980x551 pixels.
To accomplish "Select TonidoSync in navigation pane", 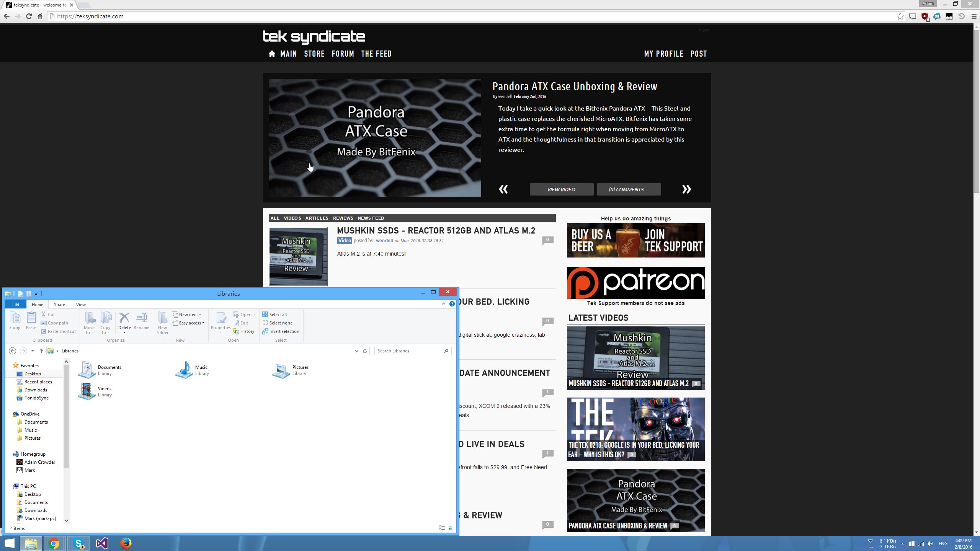I will 36,398.
